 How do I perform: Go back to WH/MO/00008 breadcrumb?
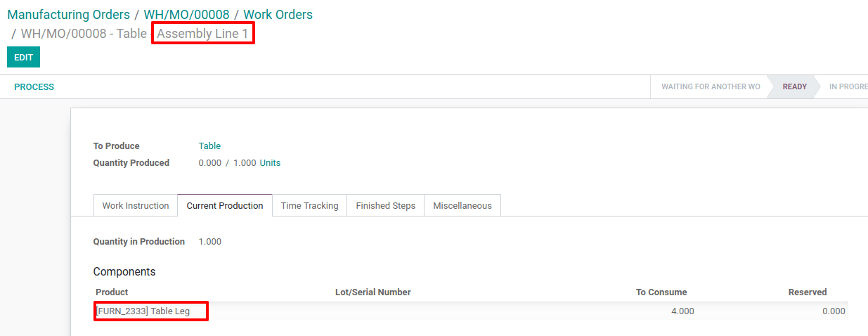tap(186, 15)
